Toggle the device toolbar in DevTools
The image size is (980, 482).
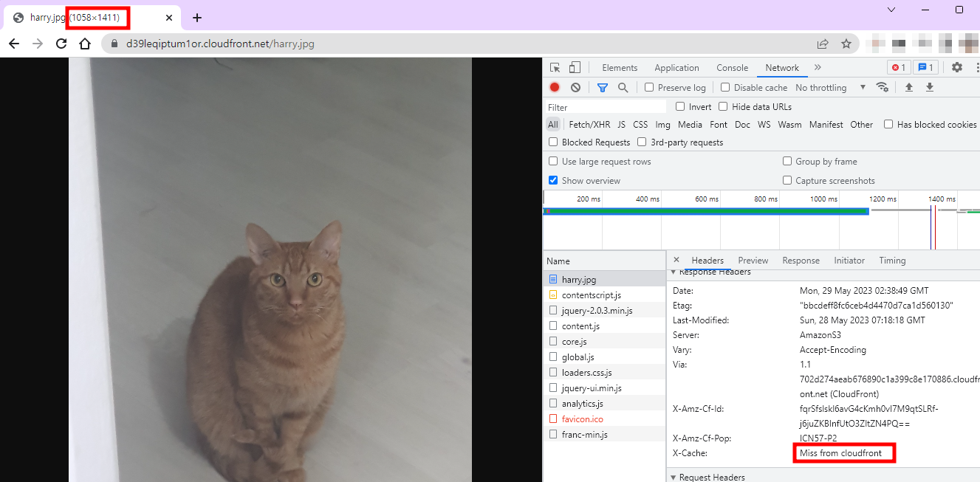tap(575, 67)
